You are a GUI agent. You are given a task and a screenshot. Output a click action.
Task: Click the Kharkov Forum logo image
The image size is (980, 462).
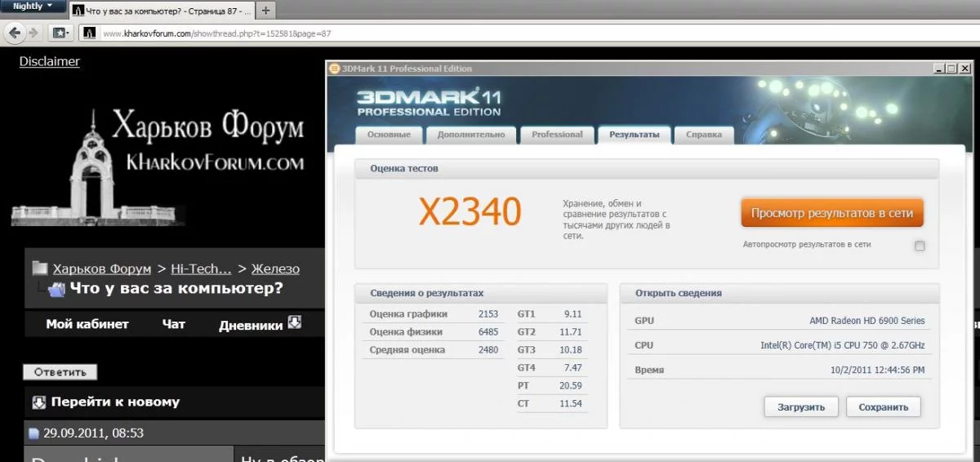[x=158, y=166]
